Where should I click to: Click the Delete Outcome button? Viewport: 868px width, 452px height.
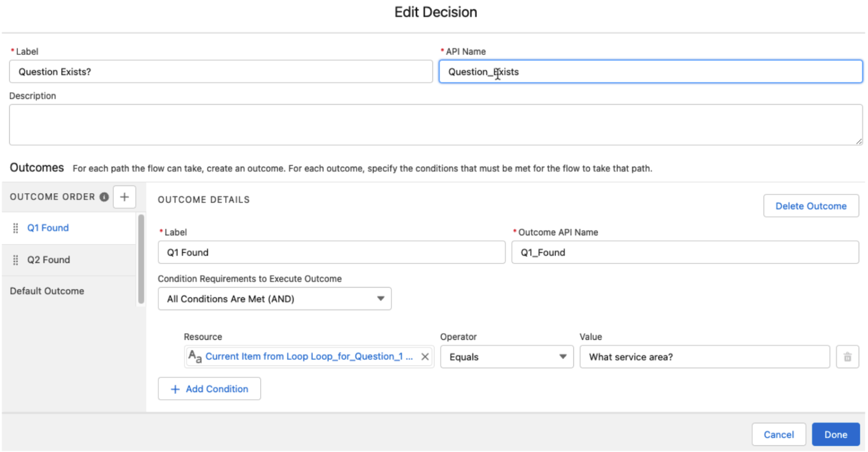[811, 206]
